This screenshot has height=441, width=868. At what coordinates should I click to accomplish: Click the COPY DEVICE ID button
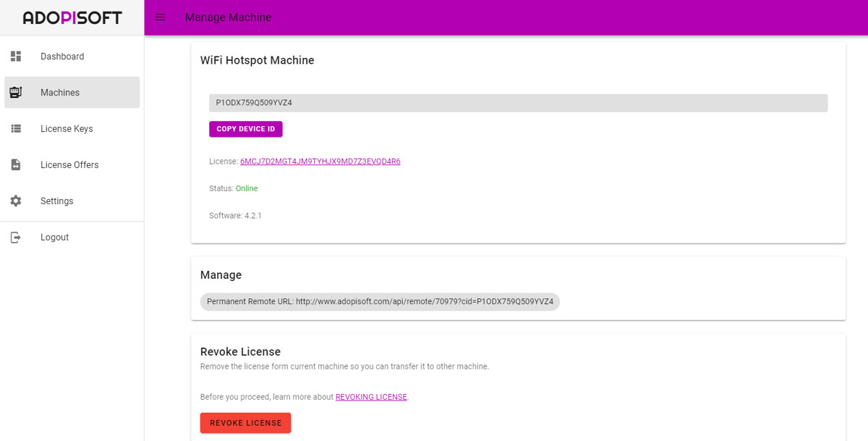point(245,128)
